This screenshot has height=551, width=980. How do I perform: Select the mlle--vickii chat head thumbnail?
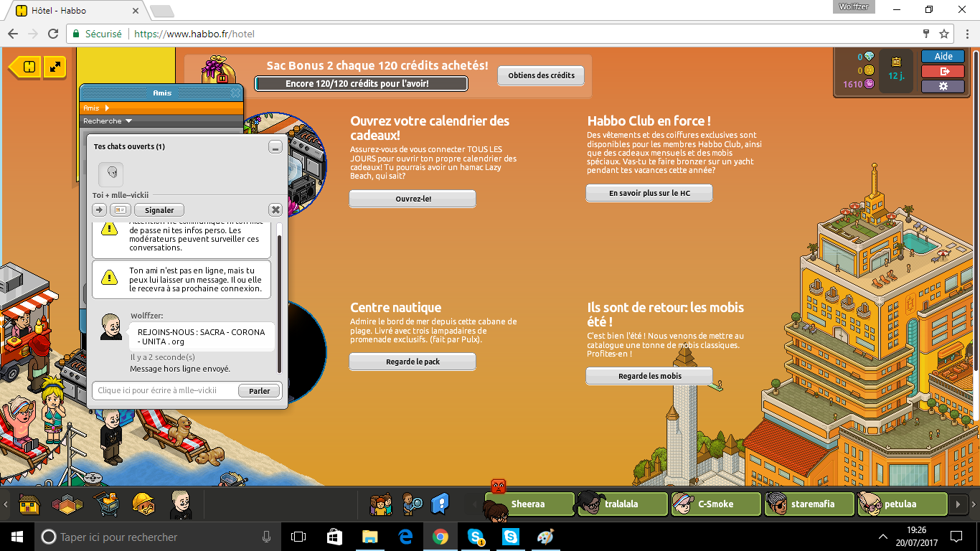tap(110, 174)
